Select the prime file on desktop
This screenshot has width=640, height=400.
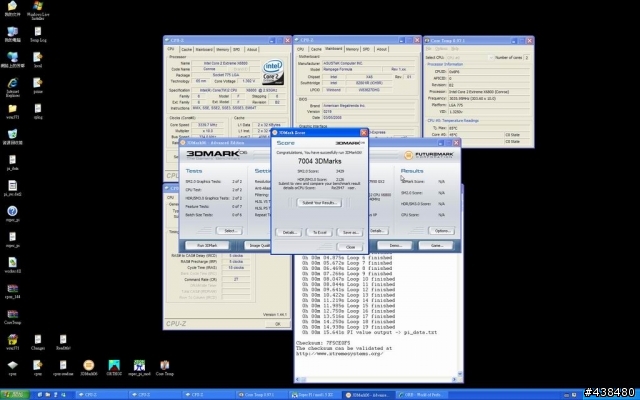pyautogui.click(x=38, y=85)
